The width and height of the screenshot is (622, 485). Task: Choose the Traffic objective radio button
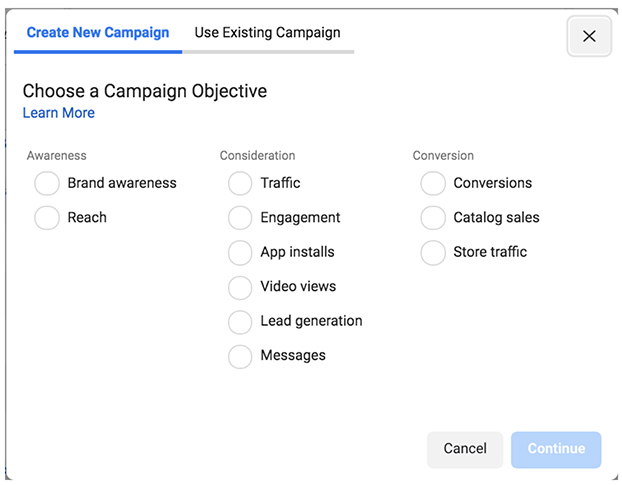pyautogui.click(x=240, y=183)
